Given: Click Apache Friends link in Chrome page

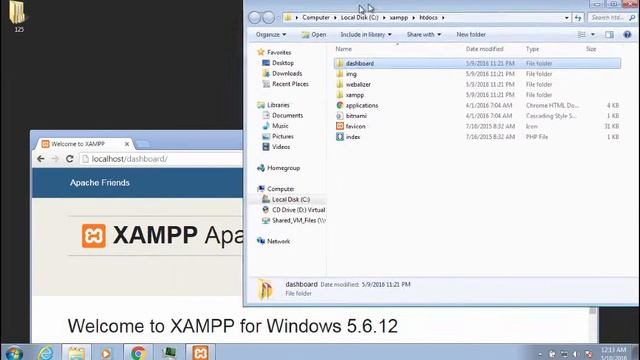Looking at the screenshot, I should 100,182.
